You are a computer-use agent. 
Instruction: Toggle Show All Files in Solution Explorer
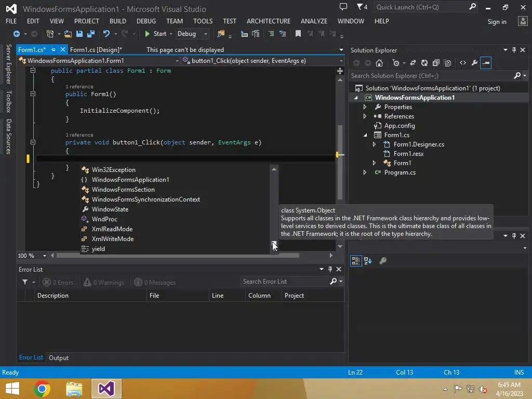pyautogui.click(x=447, y=63)
